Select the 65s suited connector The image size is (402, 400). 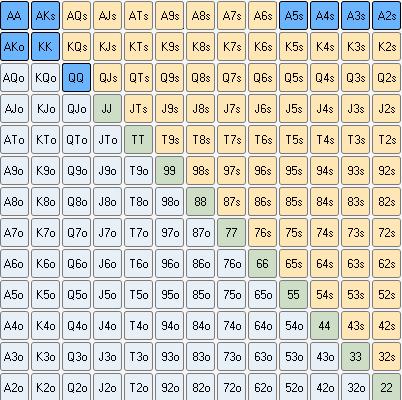pyautogui.click(x=293, y=263)
